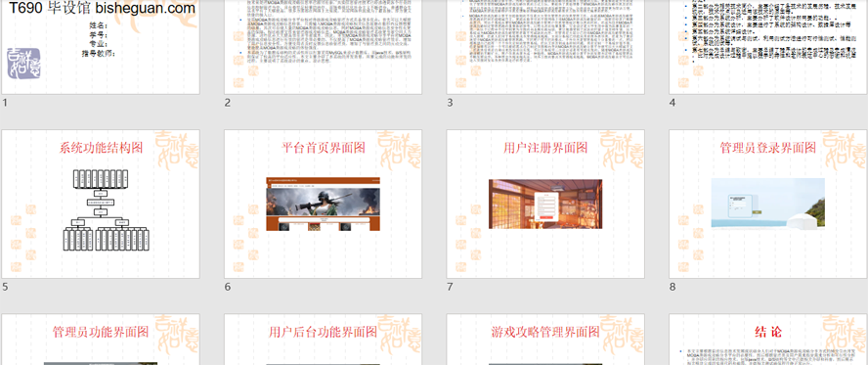Click the slide number 5 label
This screenshot has width=868, height=365.
point(5,287)
